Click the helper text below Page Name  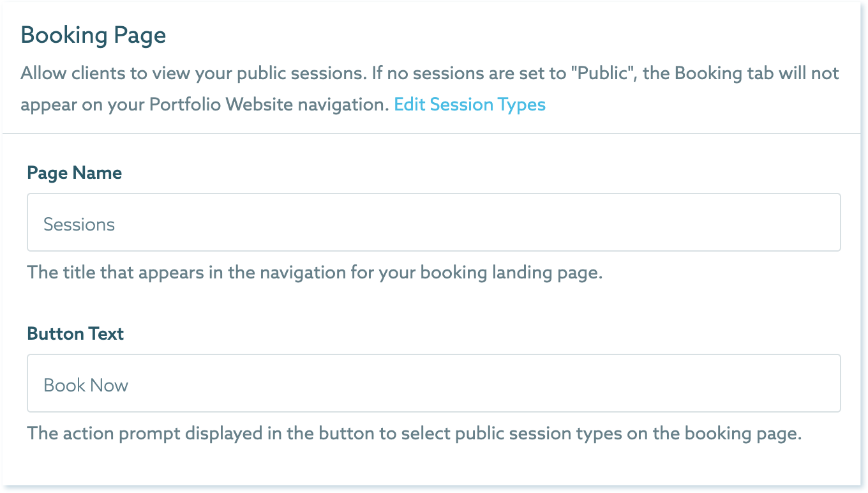coord(315,273)
